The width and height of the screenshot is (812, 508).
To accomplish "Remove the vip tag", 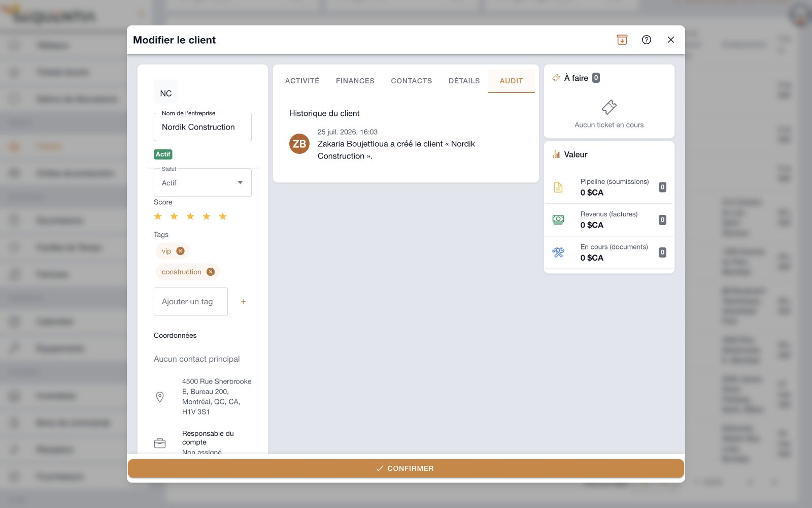I will coord(180,251).
